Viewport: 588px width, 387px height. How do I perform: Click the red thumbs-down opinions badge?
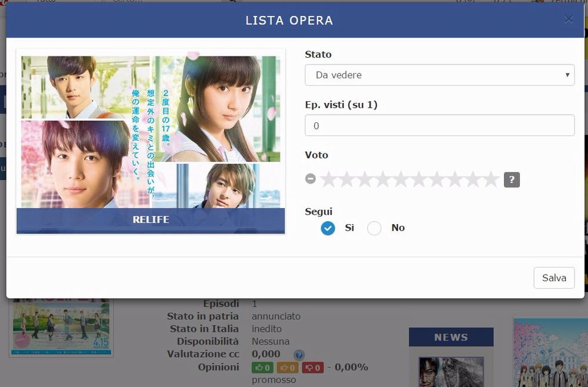point(313,368)
